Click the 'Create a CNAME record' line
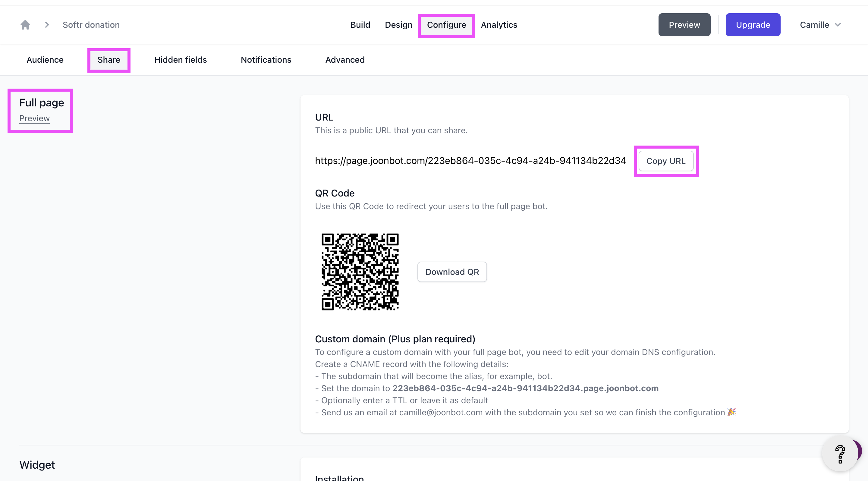 tap(411, 364)
